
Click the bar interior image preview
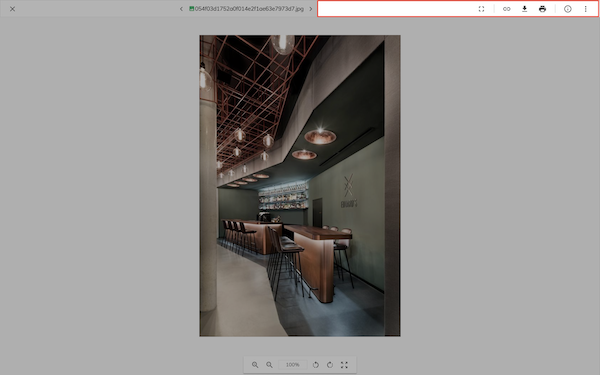(300, 186)
